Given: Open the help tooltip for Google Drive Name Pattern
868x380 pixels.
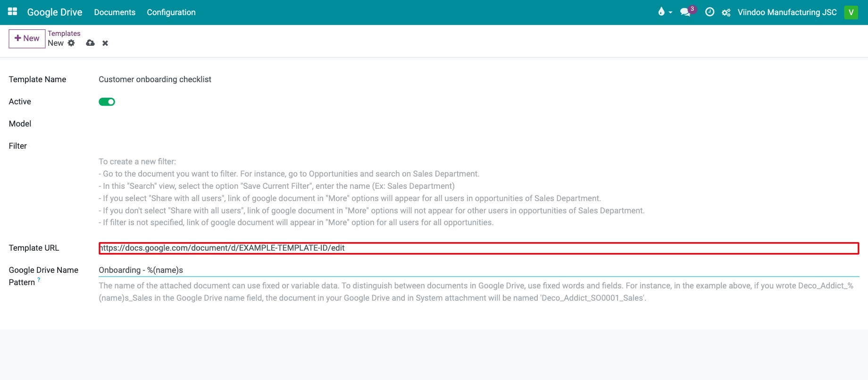Looking at the screenshot, I should coord(39,279).
